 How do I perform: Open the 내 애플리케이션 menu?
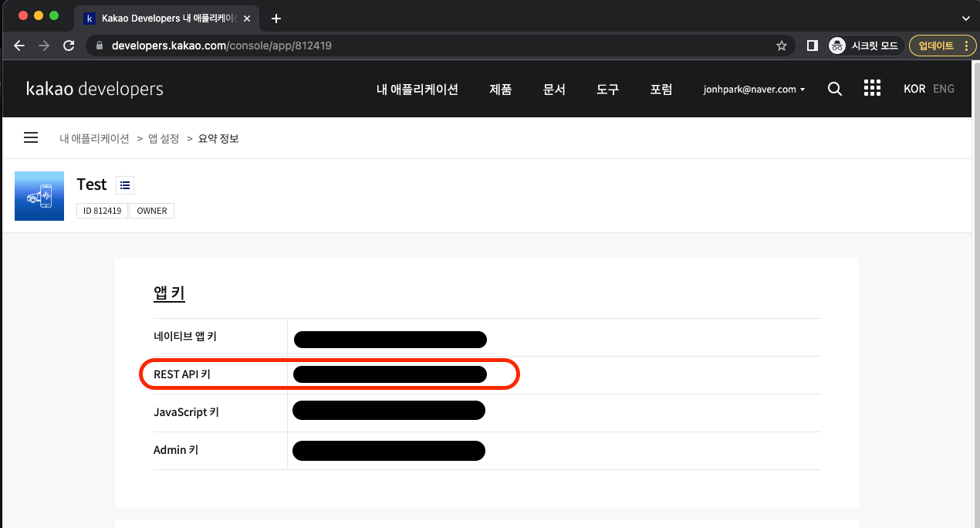(417, 90)
